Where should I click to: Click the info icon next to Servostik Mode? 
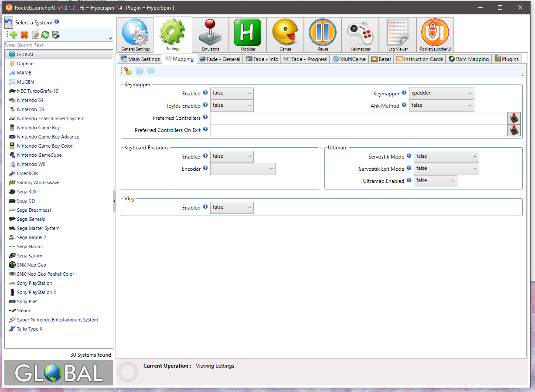pos(409,156)
